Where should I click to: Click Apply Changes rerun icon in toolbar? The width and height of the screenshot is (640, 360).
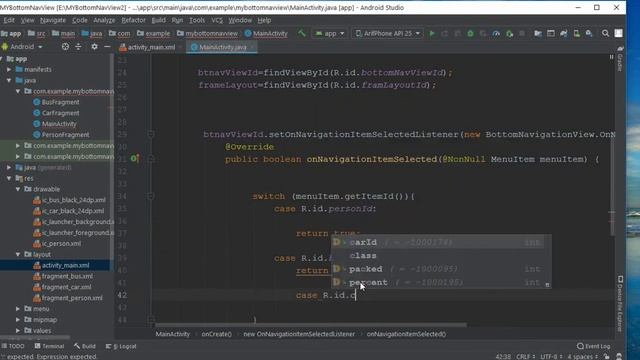pos(444,33)
